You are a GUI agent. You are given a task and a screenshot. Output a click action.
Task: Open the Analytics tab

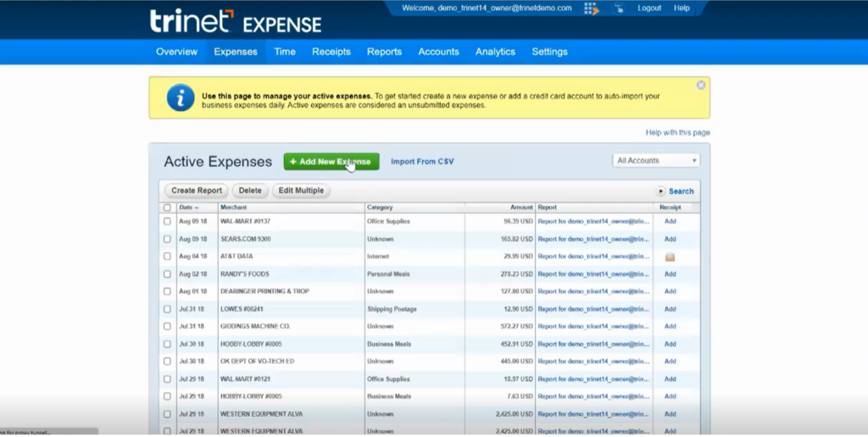[x=495, y=52]
